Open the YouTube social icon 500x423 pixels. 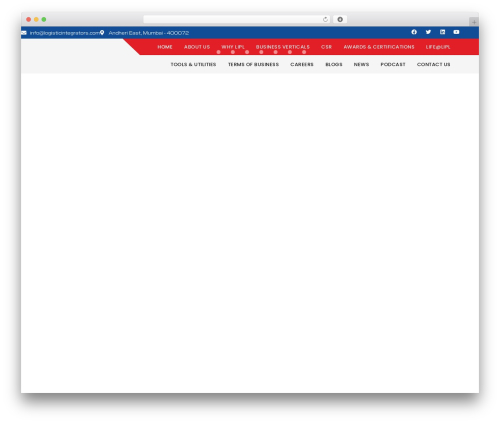[x=456, y=32]
